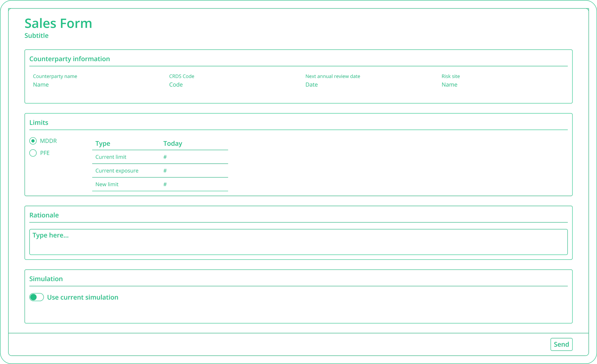Click the Sales Form title
597x364 pixels.
click(x=58, y=23)
